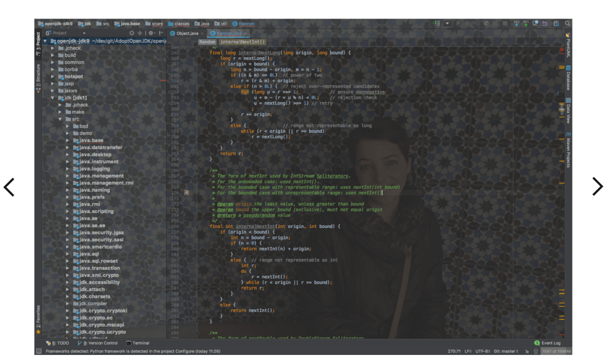Open the Terminal tool window tab

(138, 343)
